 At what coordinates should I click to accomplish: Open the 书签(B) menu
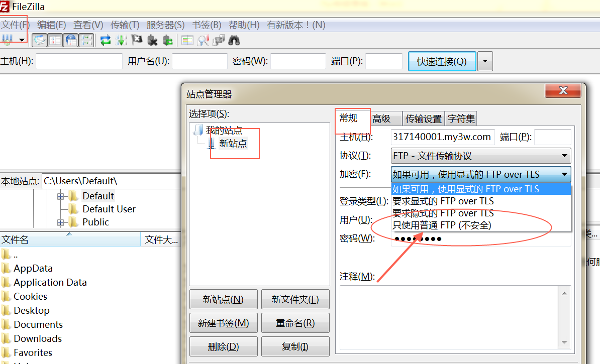(x=207, y=25)
